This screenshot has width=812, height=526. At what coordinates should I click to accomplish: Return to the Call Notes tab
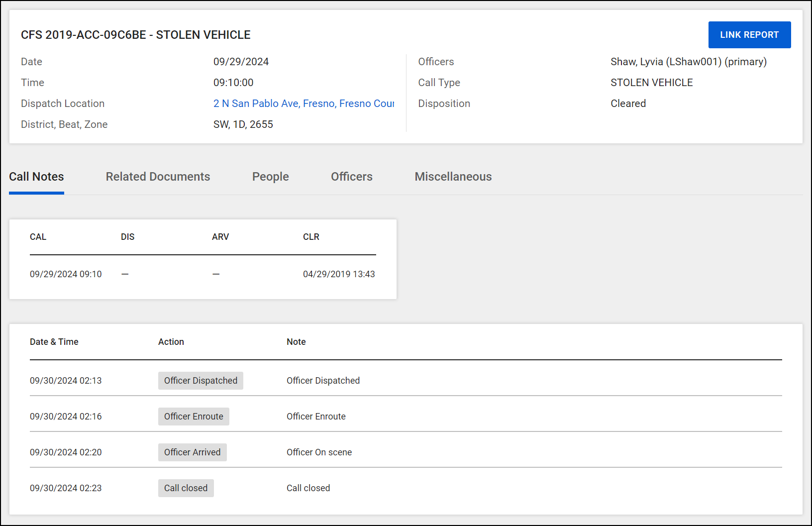tap(36, 177)
